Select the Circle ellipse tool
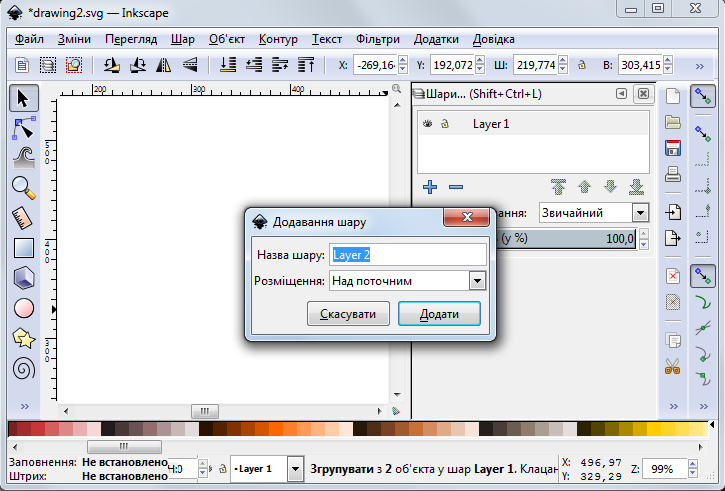 (x=24, y=308)
